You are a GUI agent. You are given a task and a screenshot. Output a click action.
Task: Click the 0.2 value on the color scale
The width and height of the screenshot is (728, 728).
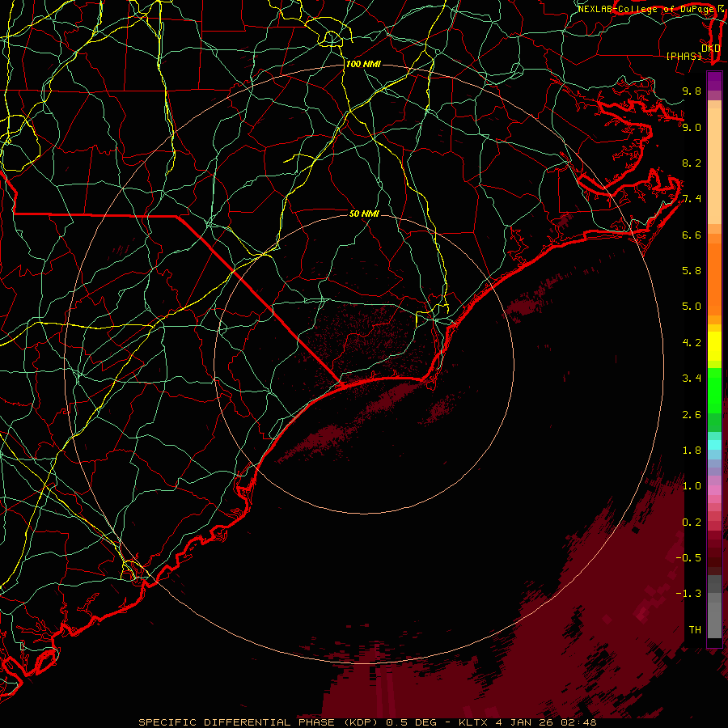[x=692, y=523]
